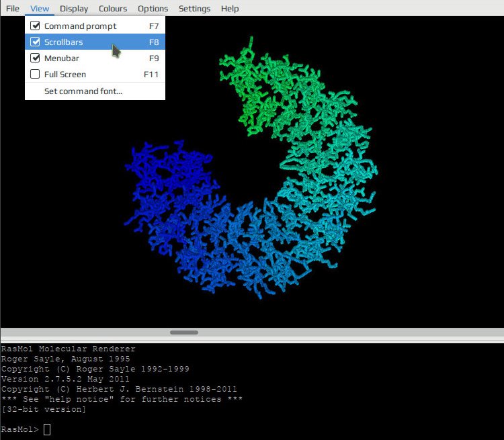Viewport: 504px width, 440px height.
Task: Open the Help menu
Action: click(230, 8)
